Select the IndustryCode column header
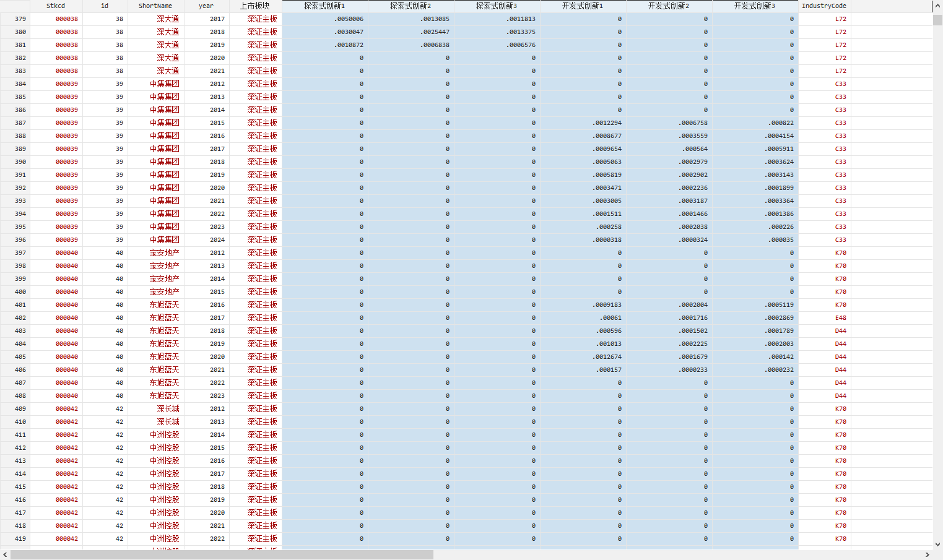Image resolution: width=943 pixels, height=560 pixels. 823,6
